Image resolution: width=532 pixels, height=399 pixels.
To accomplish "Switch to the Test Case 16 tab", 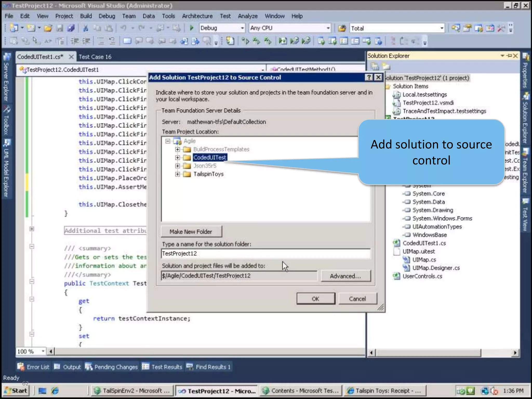I will coord(95,57).
